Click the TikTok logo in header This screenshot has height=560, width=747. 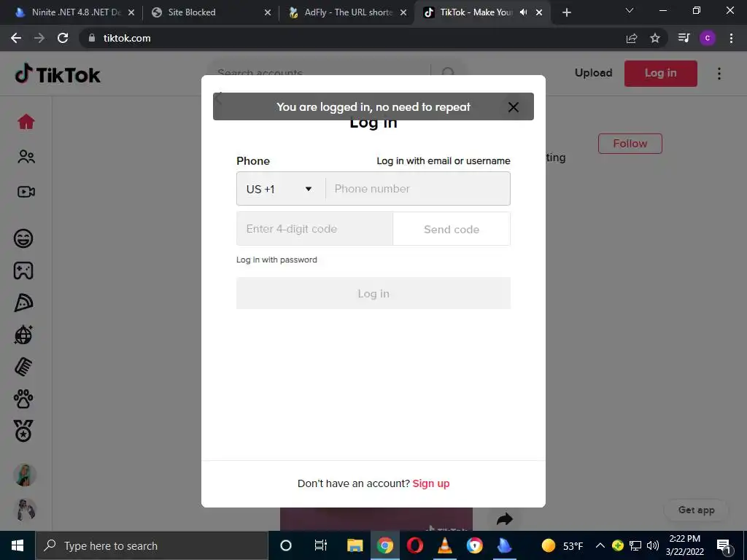(x=58, y=74)
